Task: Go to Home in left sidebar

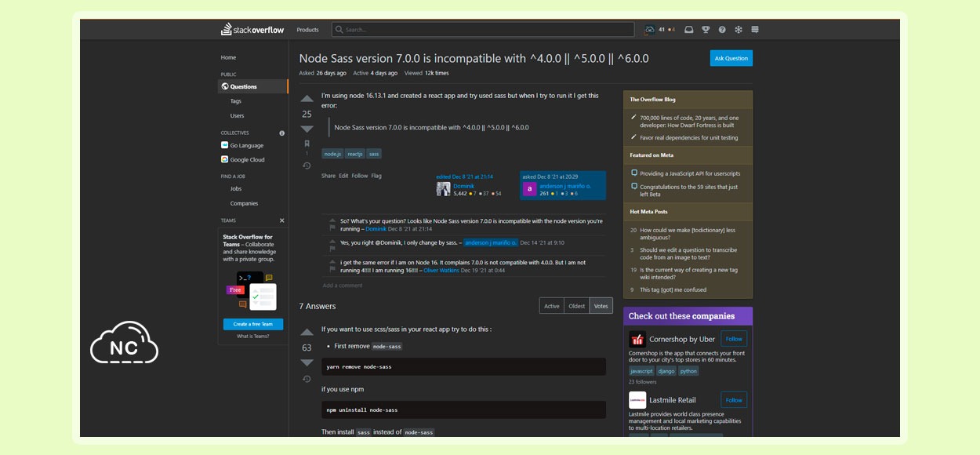Action: (x=228, y=57)
